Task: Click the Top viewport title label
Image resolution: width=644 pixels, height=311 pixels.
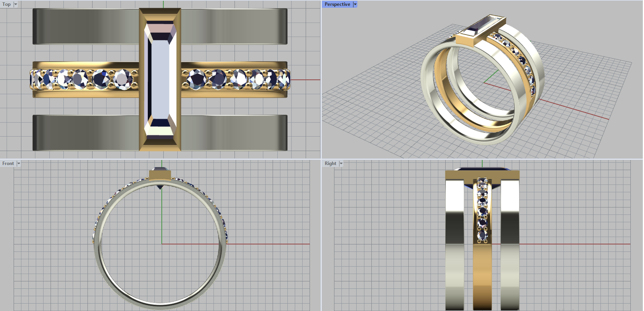Action: tap(6, 4)
